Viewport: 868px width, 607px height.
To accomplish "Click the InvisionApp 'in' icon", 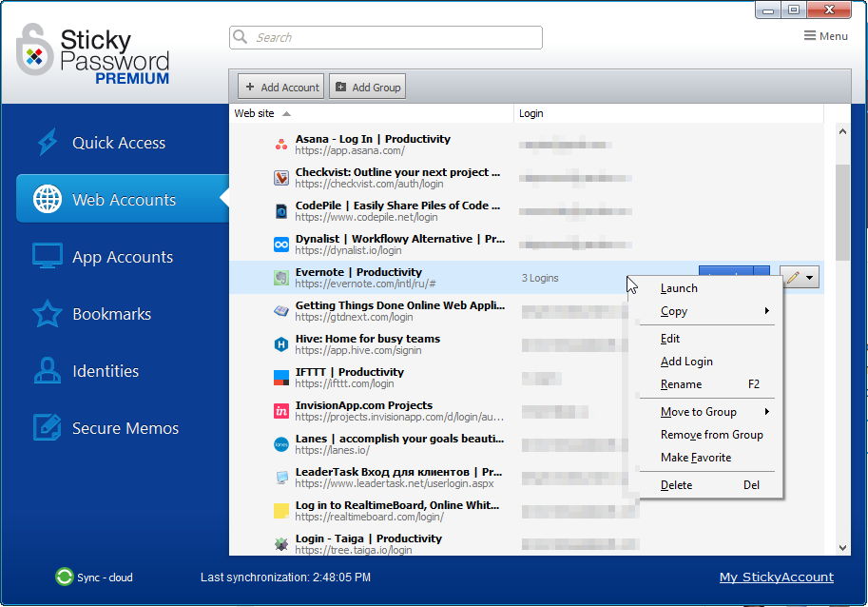I will click(x=281, y=411).
